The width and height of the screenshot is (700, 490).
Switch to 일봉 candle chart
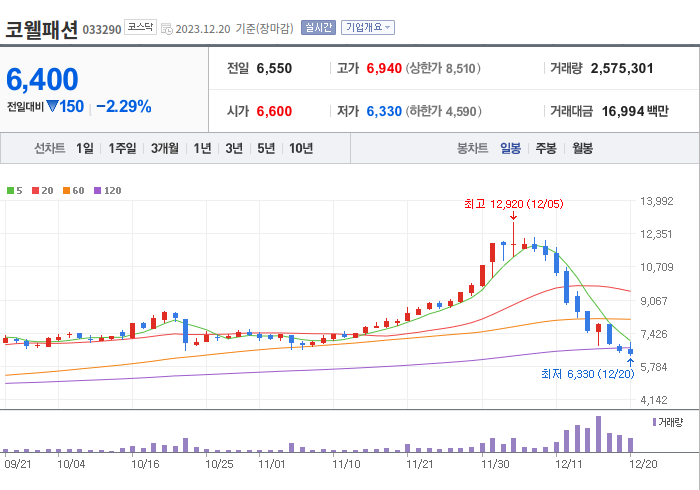[510, 148]
